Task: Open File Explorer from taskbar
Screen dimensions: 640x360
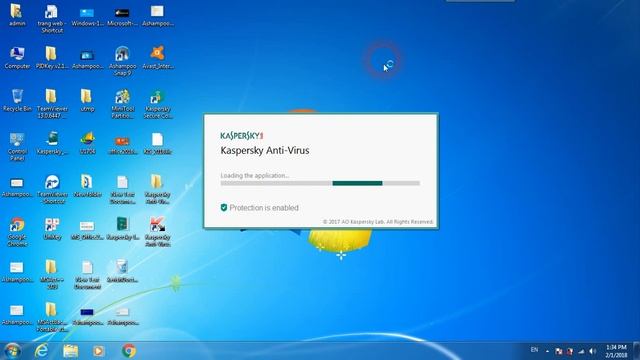Action: point(70,351)
